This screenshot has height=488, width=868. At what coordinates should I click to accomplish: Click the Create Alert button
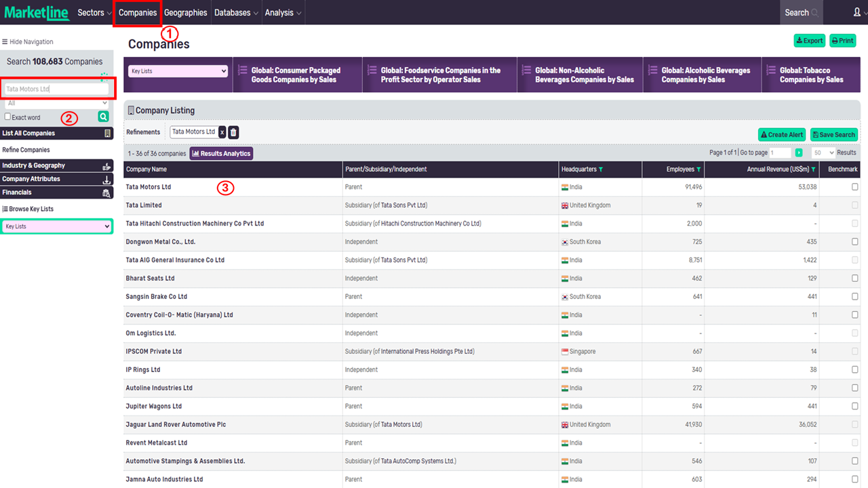(x=782, y=134)
